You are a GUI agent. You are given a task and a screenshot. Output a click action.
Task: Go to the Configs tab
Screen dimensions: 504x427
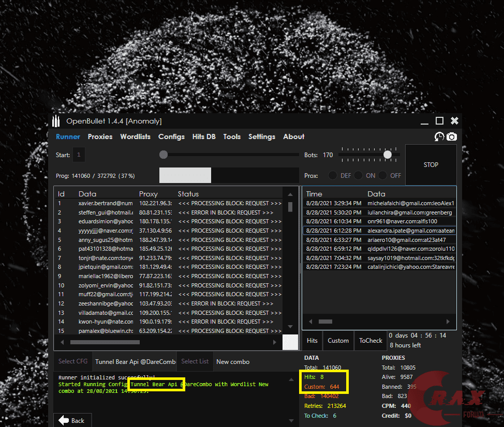click(x=171, y=136)
